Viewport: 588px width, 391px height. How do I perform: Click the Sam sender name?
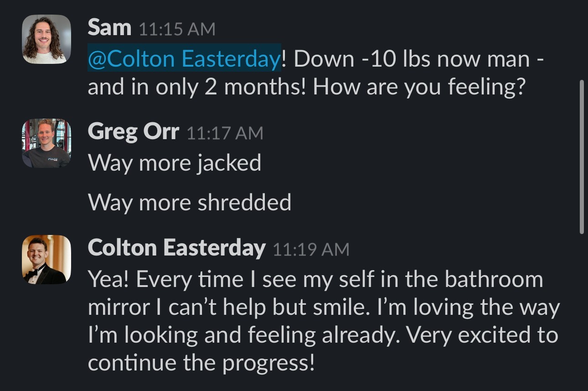(x=109, y=28)
